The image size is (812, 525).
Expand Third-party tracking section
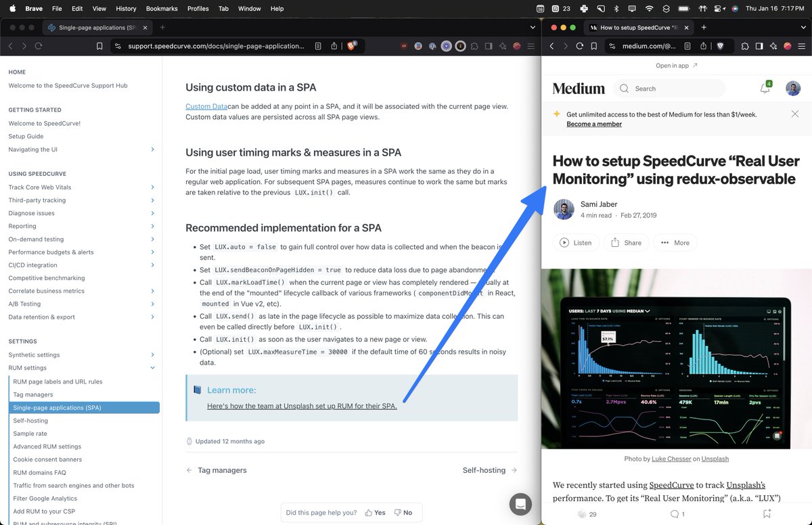(x=152, y=200)
